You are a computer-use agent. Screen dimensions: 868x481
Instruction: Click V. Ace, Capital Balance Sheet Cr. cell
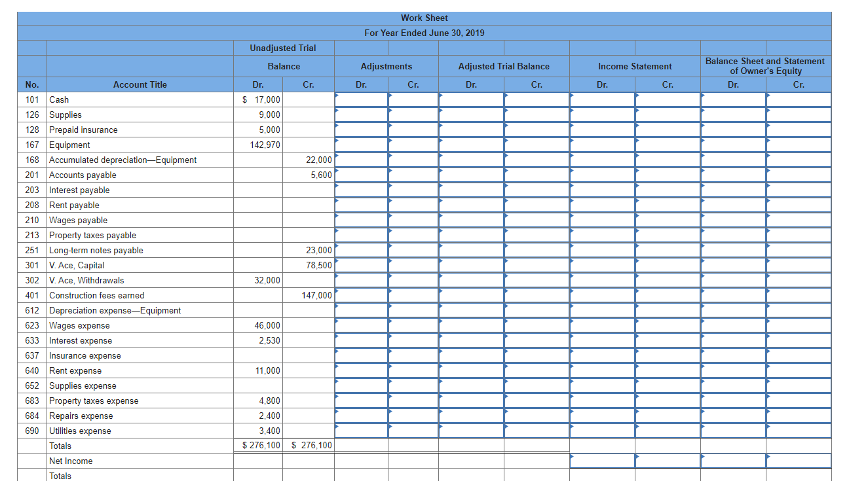pyautogui.click(x=799, y=265)
